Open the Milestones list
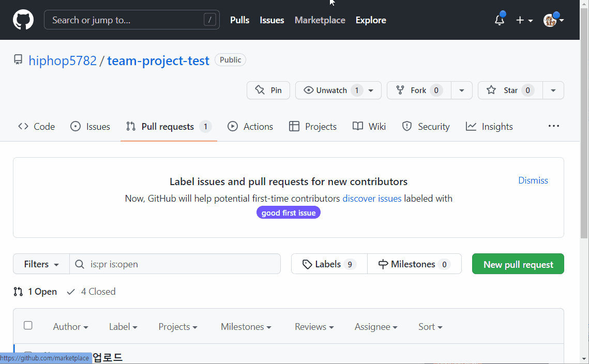This screenshot has width=589, height=364. point(414,264)
